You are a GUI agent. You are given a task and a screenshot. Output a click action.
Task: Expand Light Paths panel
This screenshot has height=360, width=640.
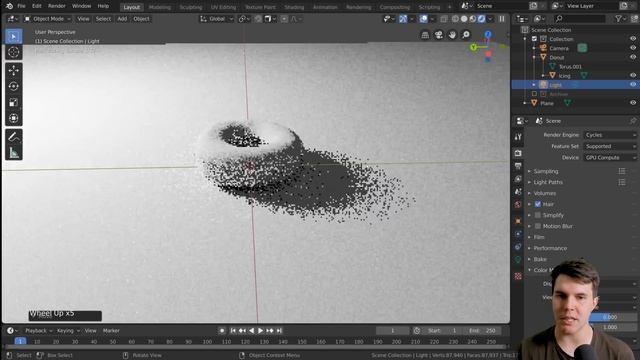click(x=548, y=182)
